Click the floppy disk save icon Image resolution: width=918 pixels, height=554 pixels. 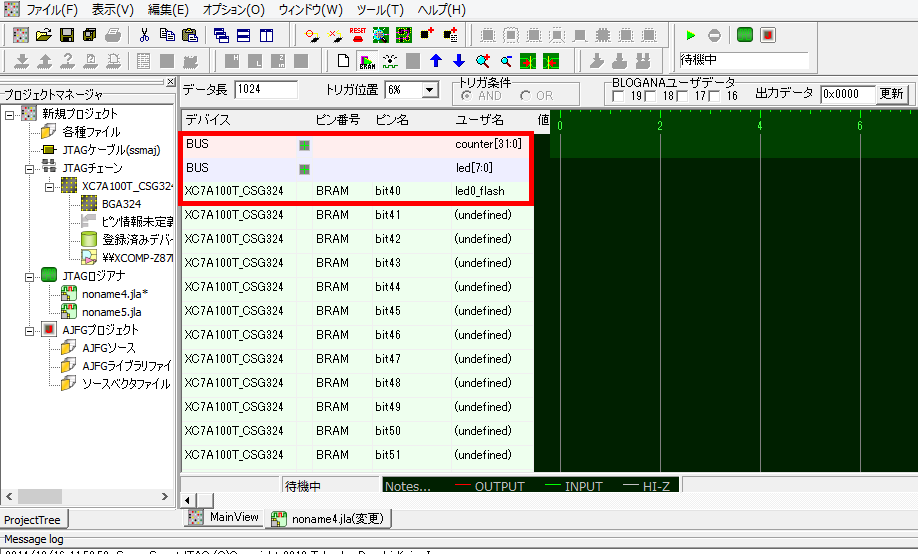[x=66, y=35]
